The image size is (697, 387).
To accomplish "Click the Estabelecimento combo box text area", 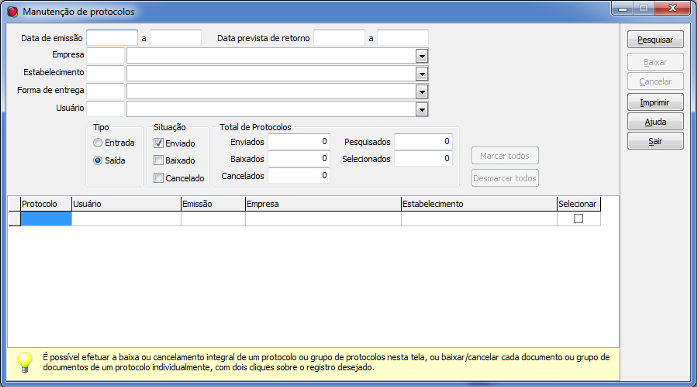I will (272, 74).
